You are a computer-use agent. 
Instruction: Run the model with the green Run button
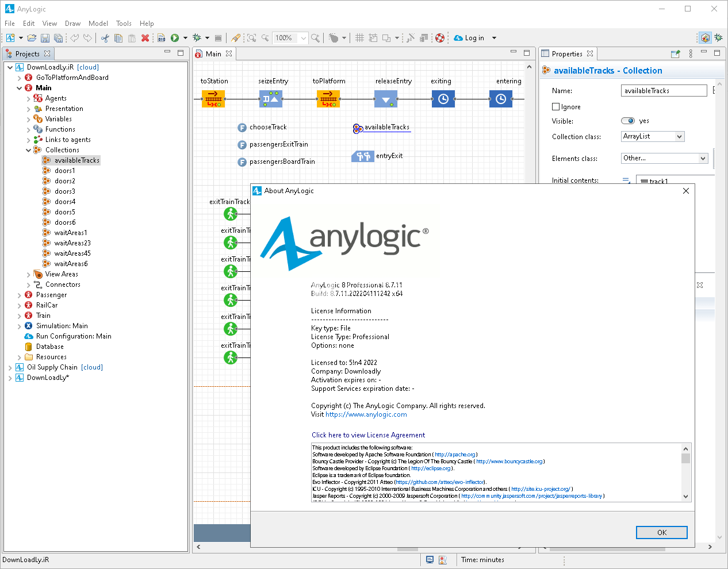point(176,37)
